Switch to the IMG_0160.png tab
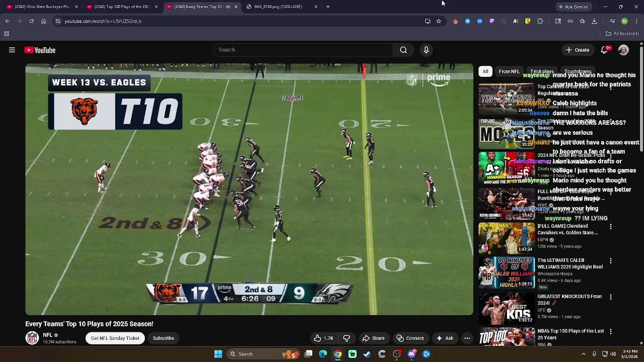 pos(282,7)
